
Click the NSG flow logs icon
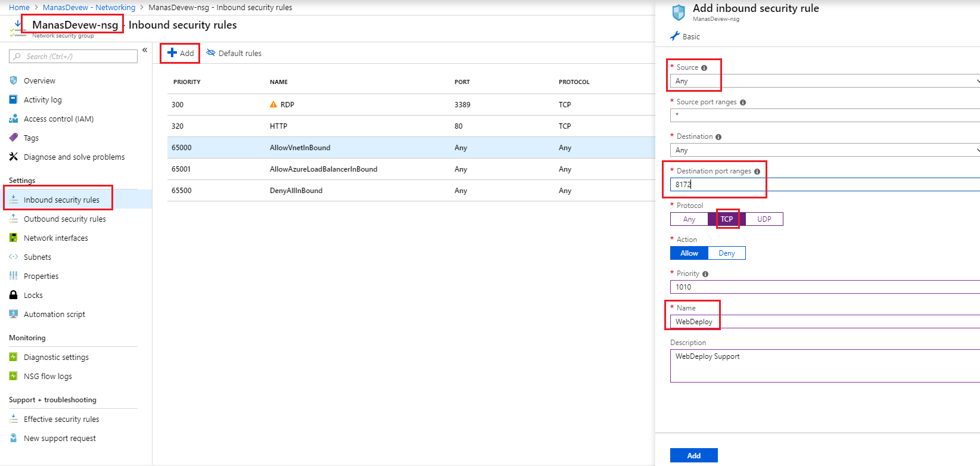pos(13,376)
